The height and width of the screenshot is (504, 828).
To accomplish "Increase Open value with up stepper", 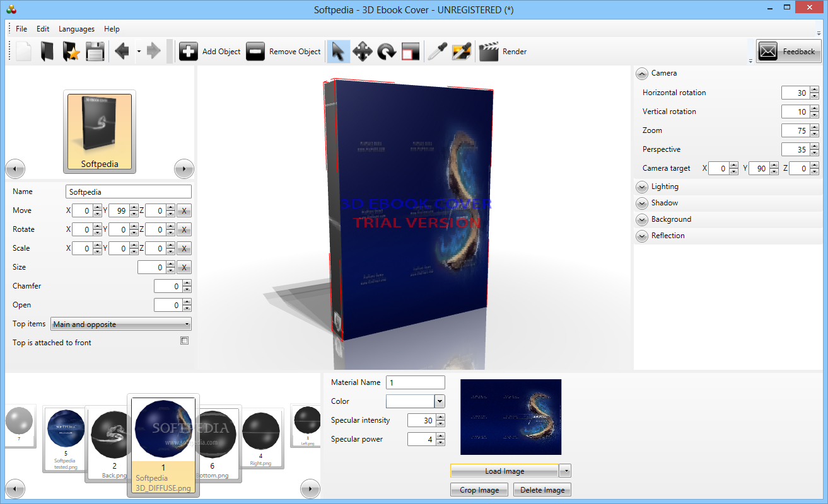I will (187, 302).
